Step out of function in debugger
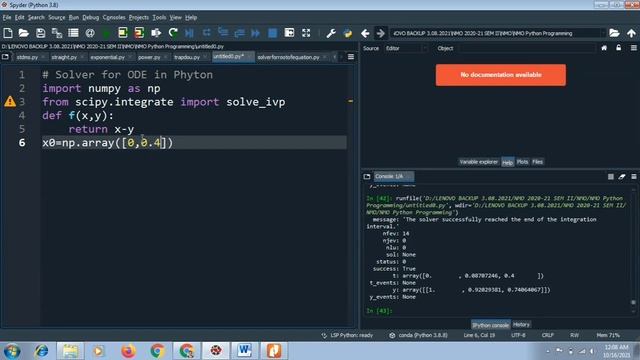Image resolution: width=640 pixels, height=360 pixels. 240,33
